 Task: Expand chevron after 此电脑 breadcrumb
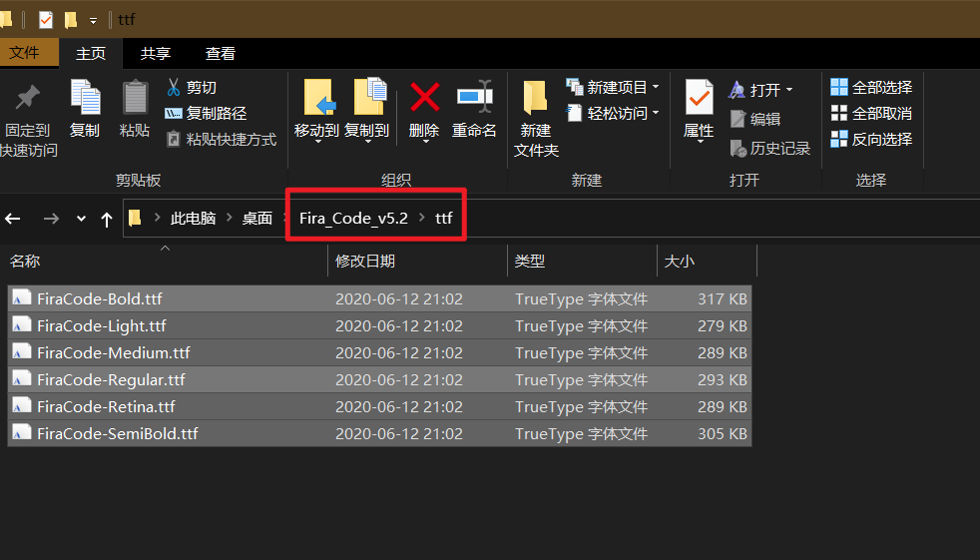pyautogui.click(x=230, y=218)
